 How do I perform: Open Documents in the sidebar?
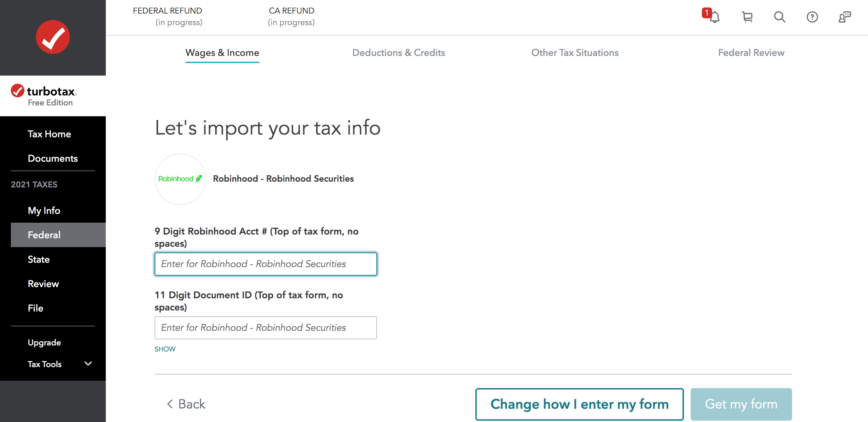tap(53, 159)
